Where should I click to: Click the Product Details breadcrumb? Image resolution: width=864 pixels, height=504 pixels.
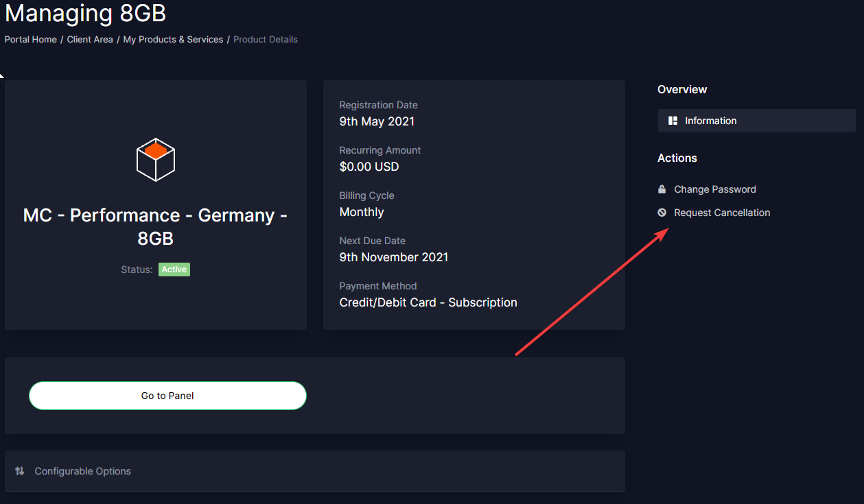(x=266, y=40)
